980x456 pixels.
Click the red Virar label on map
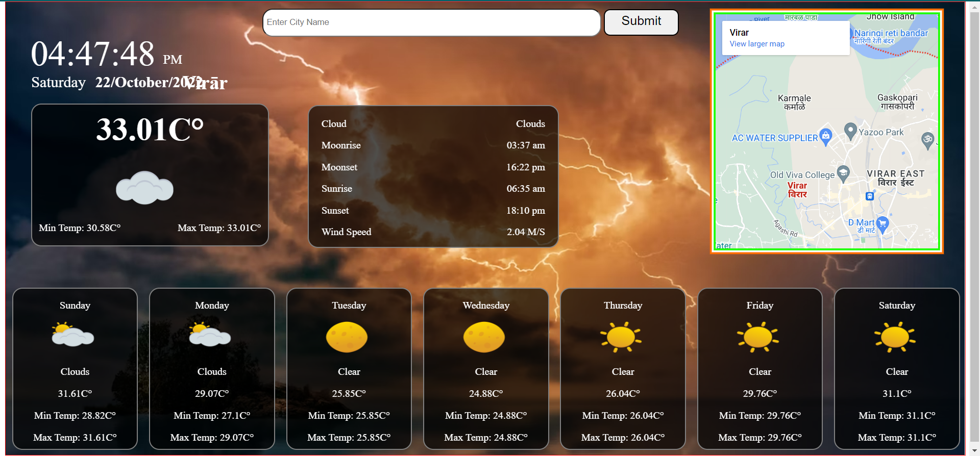(x=797, y=190)
